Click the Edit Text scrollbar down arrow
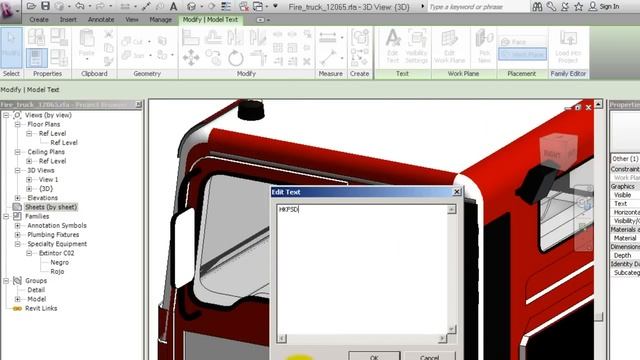 (x=451, y=329)
